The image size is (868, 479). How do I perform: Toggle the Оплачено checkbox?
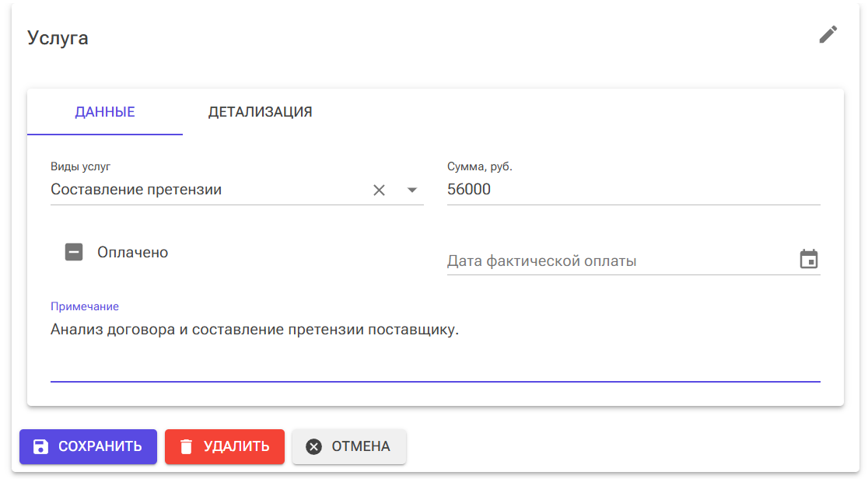click(x=74, y=253)
